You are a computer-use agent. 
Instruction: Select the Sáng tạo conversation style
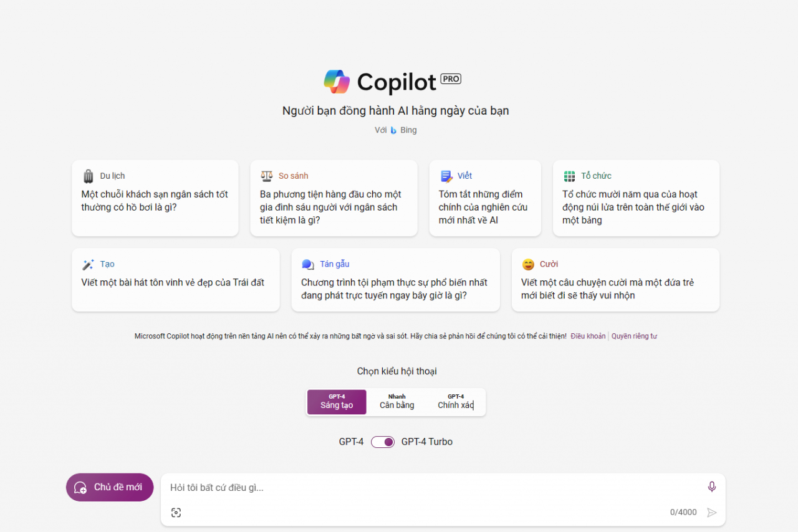pyautogui.click(x=337, y=402)
